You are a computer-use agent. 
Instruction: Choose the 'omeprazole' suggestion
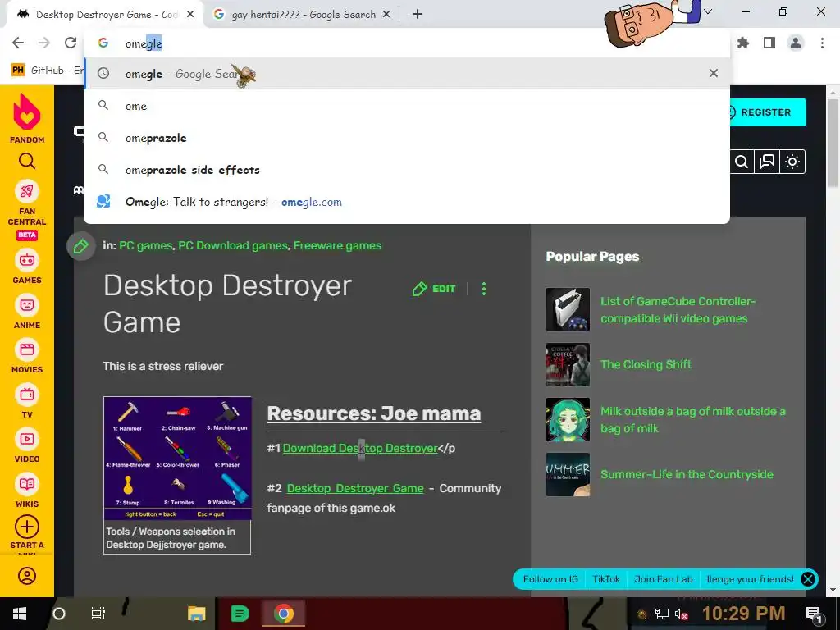[407, 138]
